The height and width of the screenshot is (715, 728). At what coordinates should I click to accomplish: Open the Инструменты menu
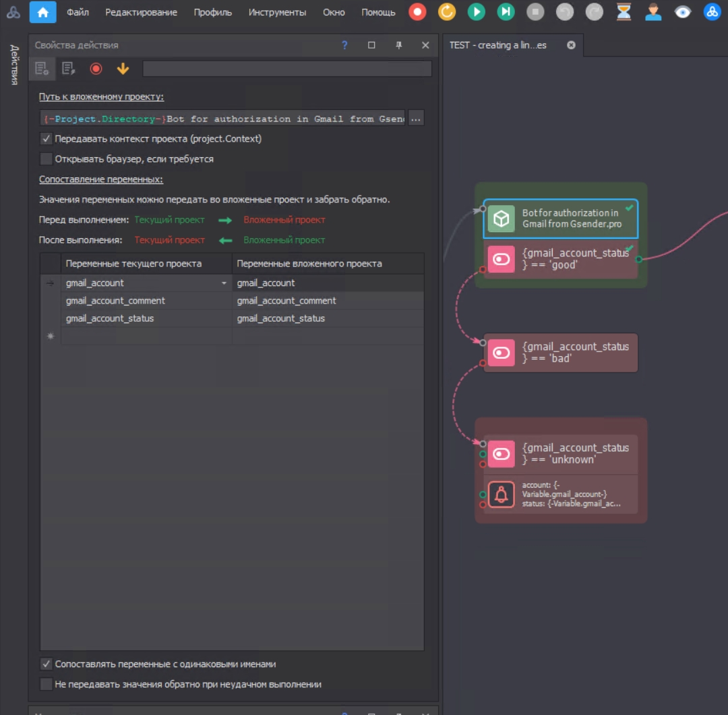tap(277, 12)
